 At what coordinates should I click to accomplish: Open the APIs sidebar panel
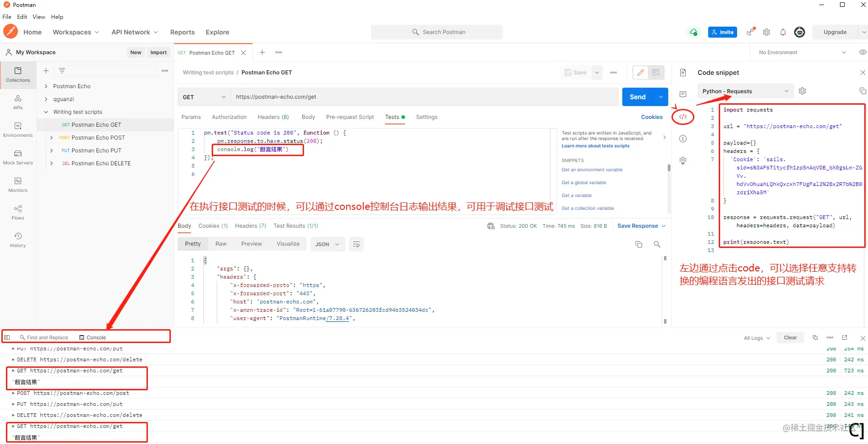[x=18, y=102]
